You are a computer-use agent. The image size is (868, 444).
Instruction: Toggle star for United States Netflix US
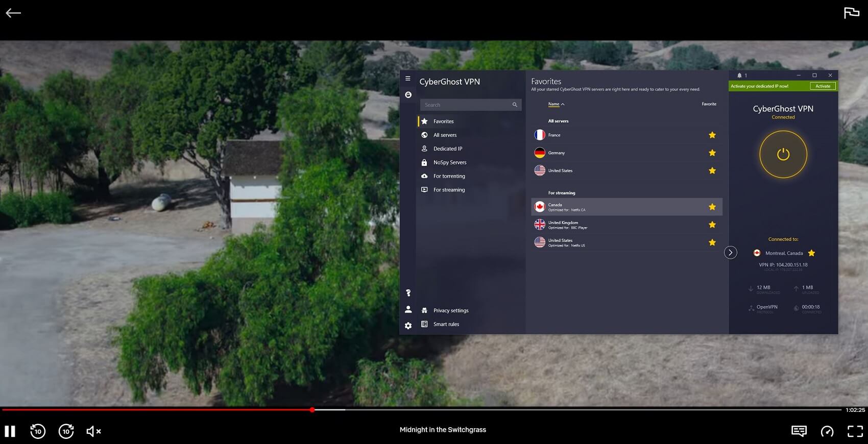tap(712, 242)
